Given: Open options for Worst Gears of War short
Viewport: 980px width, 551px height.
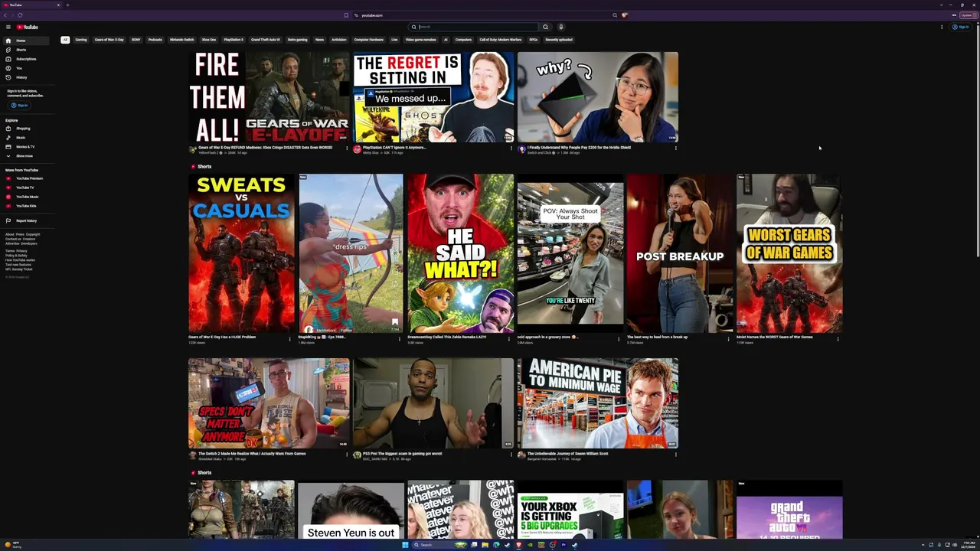Looking at the screenshot, I should [838, 337].
